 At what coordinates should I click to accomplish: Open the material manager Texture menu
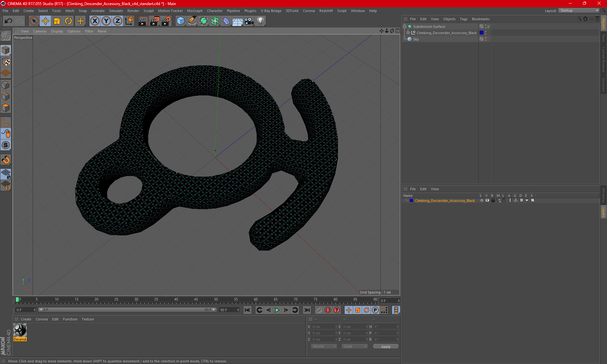click(x=88, y=319)
